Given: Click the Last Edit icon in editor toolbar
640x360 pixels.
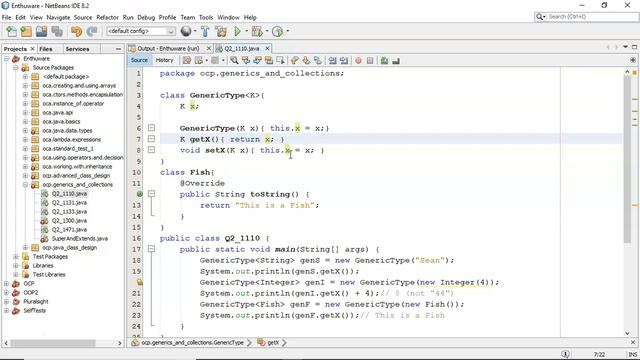Looking at the screenshot, I should [187, 60].
